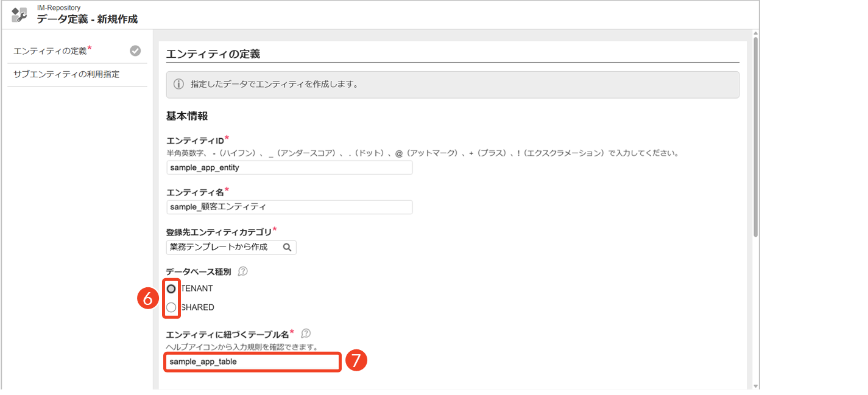Click the エンティティID input field
The image size is (868, 395).
pos(289,168)
